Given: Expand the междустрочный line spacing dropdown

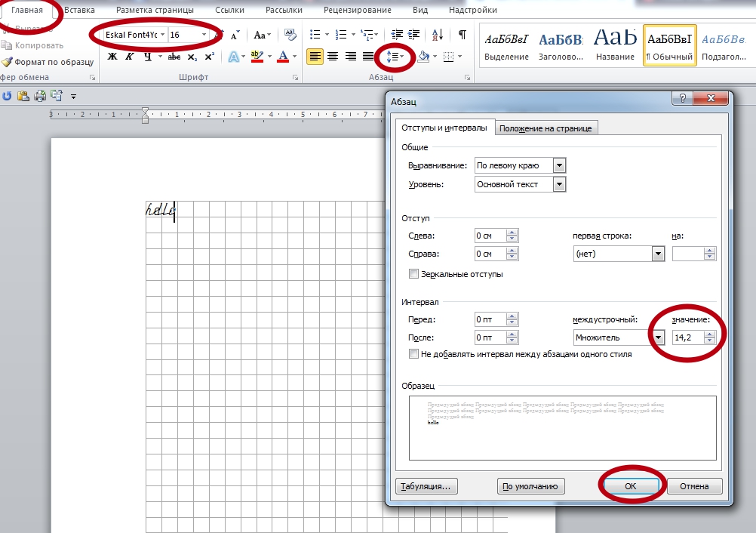Looking at the screenshot, I should click(659, 337).
